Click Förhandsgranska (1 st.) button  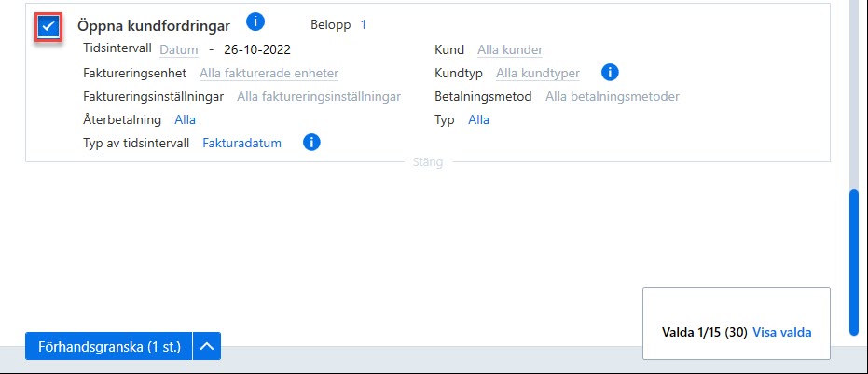(x=109, y=346)
